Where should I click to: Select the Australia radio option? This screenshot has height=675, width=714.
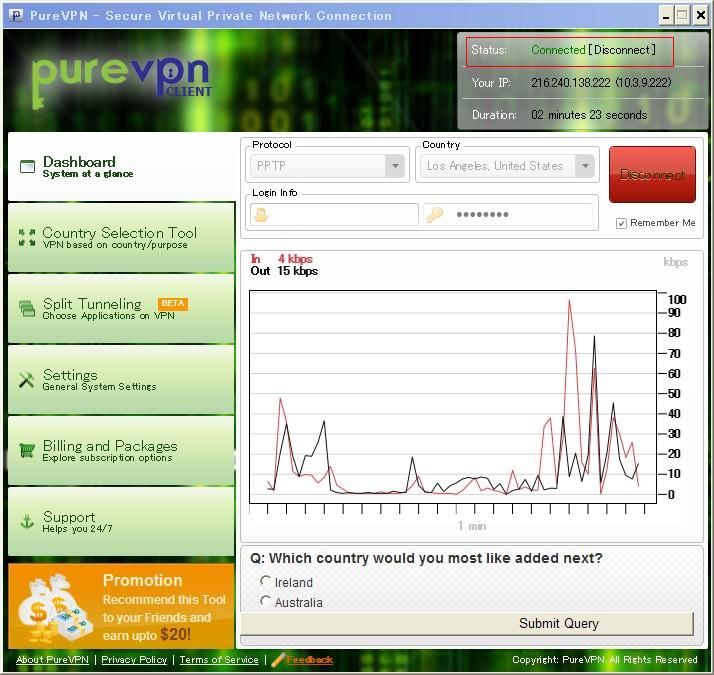pyautogui.click(x=265, y=601)
